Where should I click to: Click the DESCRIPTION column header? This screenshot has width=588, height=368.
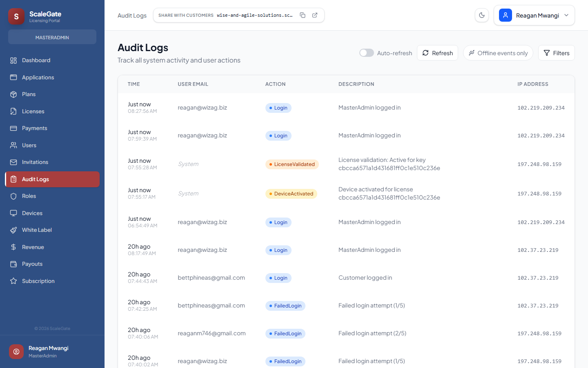coord(356,84)
